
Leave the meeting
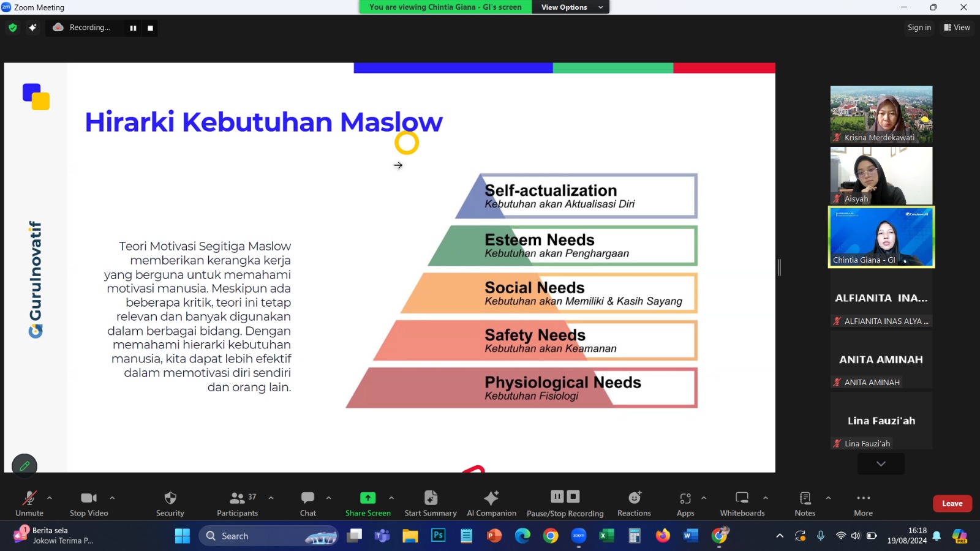[x=952, y=503]
